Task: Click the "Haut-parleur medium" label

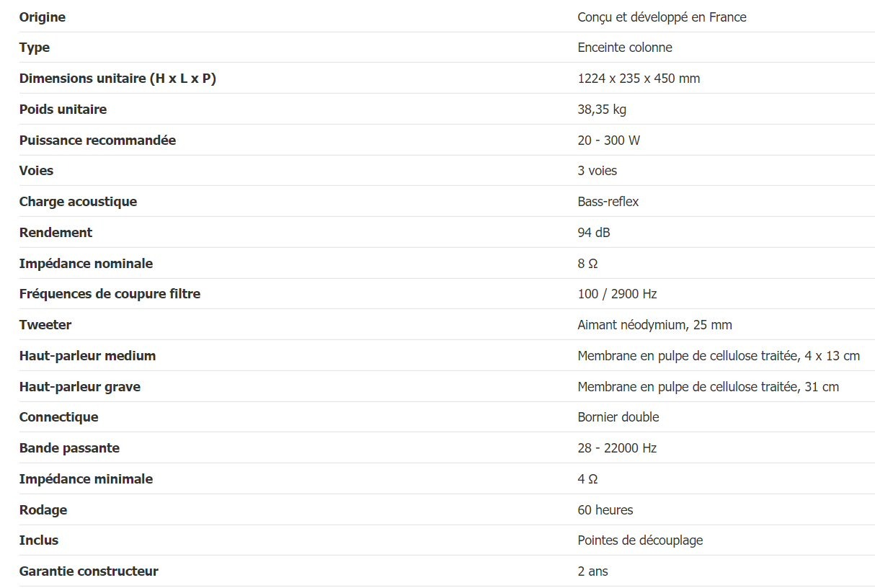Action: [87, 356]
